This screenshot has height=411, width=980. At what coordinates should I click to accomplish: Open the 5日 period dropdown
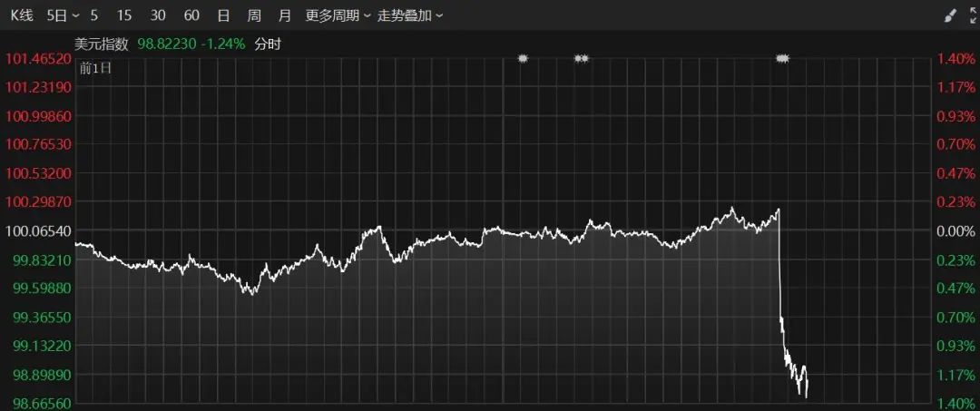(63, 15)
